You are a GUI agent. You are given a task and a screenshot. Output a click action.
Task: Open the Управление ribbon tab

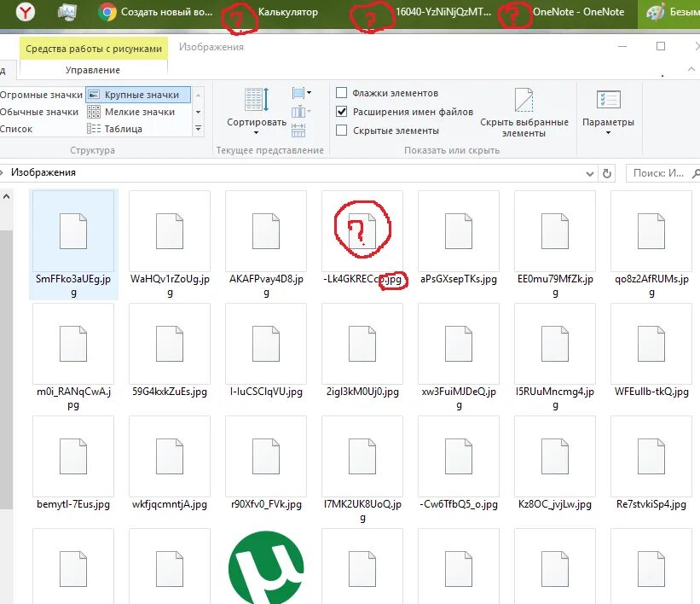[x=93, y=70]
